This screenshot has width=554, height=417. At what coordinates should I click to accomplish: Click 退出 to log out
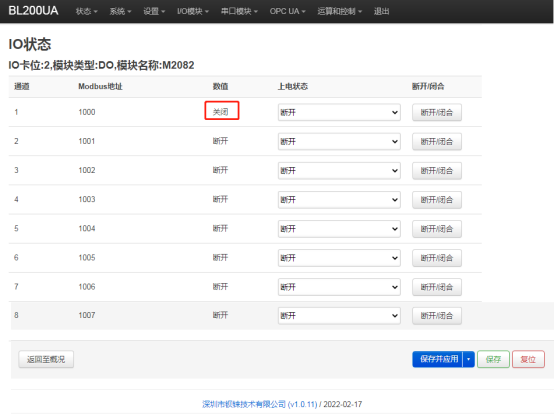tap(382, 11)
